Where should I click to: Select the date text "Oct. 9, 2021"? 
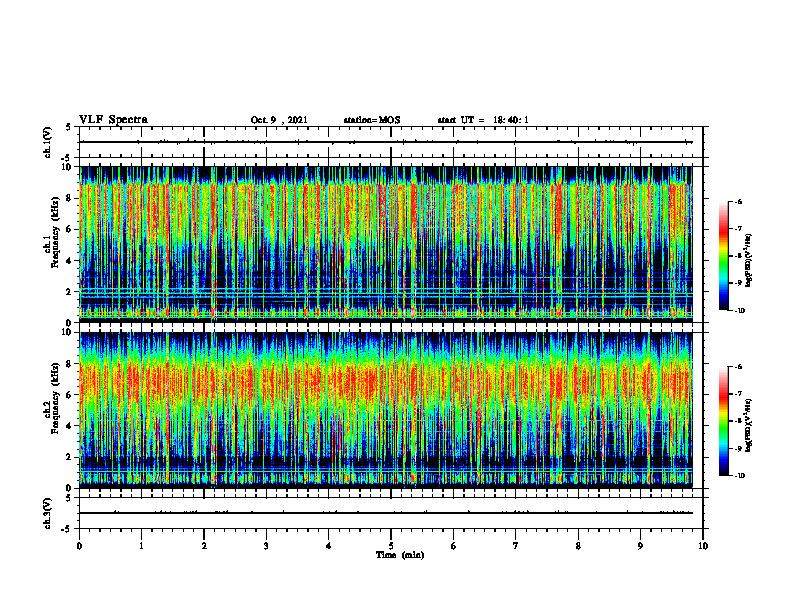click(279, 120)
